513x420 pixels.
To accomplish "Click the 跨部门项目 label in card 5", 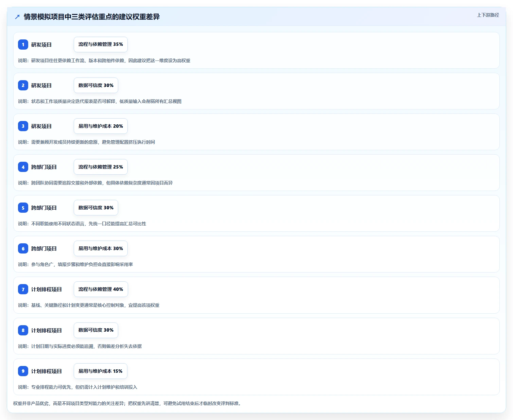I will 44,208.
